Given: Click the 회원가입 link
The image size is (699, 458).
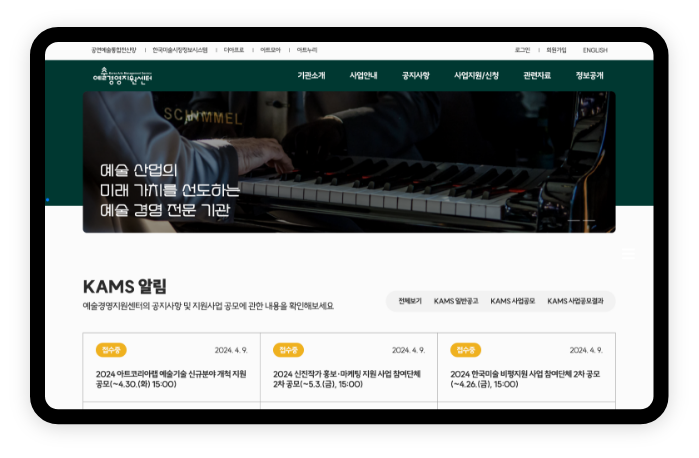Looking at the screenshot, I should (x=556, y=50).
